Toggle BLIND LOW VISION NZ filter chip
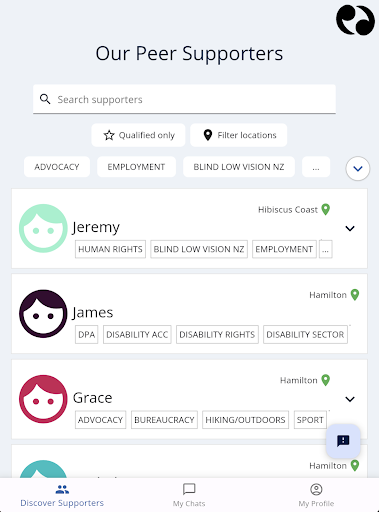This screenshot has height=512, width=379. tap(239, 167)
